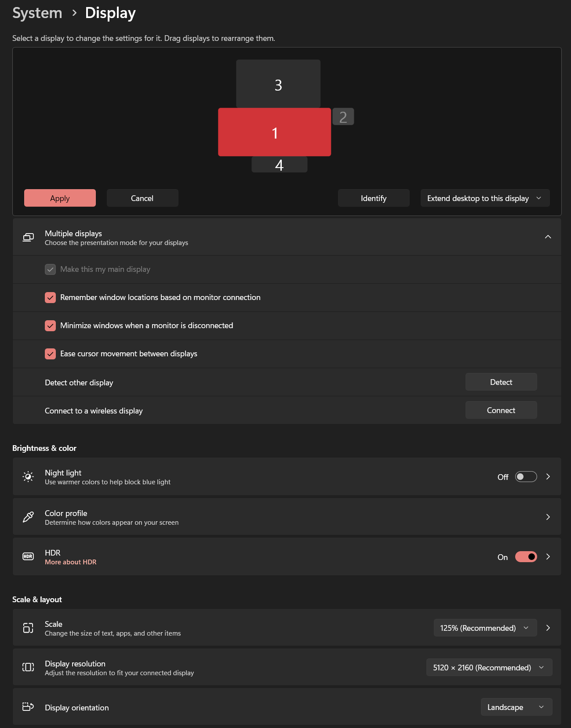
Task: Go back to System in breadcrumb
Action: click(37, 13)
